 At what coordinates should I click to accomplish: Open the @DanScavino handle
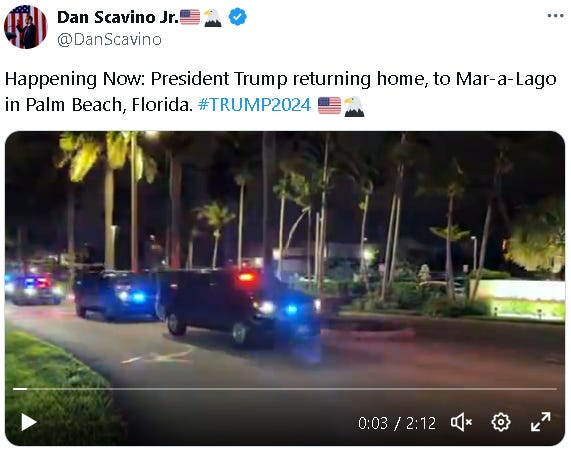point(109,40)
